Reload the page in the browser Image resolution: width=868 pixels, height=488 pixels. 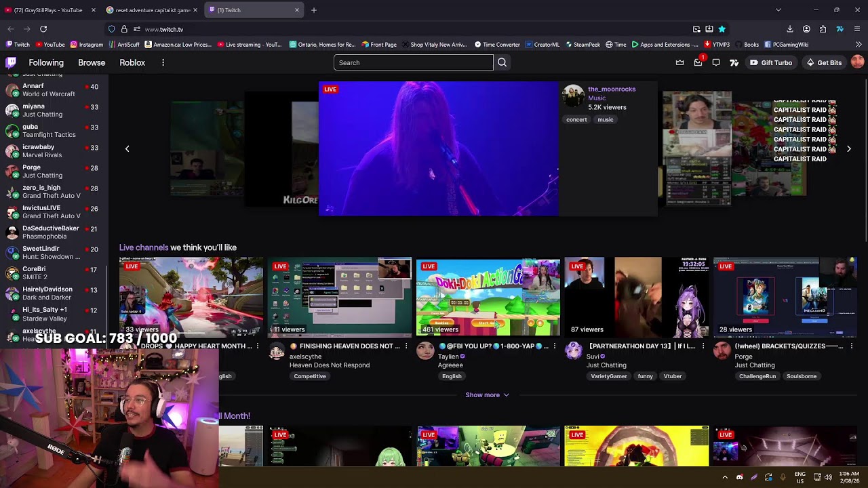(x=43, y=29)
